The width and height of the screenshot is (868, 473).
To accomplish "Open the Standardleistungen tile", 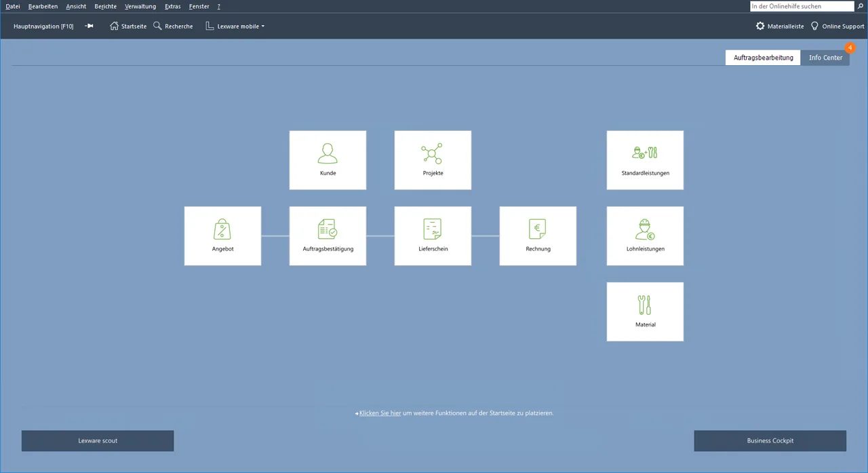I will (645, 160).
